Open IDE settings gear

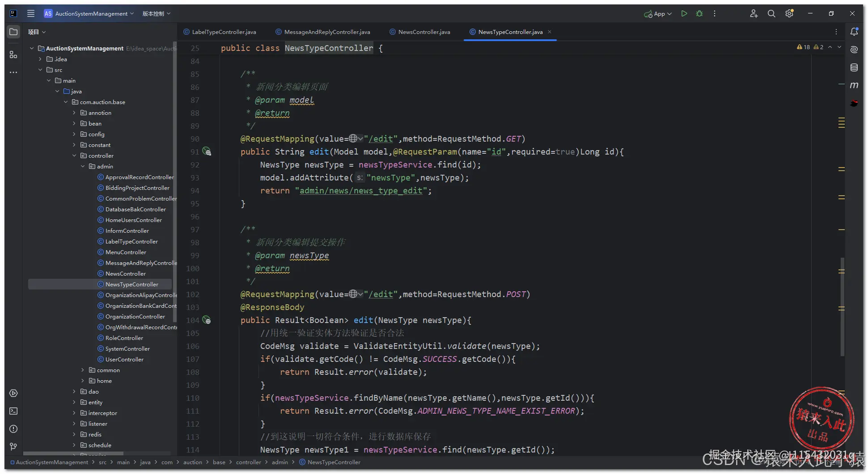click(789, 13)
